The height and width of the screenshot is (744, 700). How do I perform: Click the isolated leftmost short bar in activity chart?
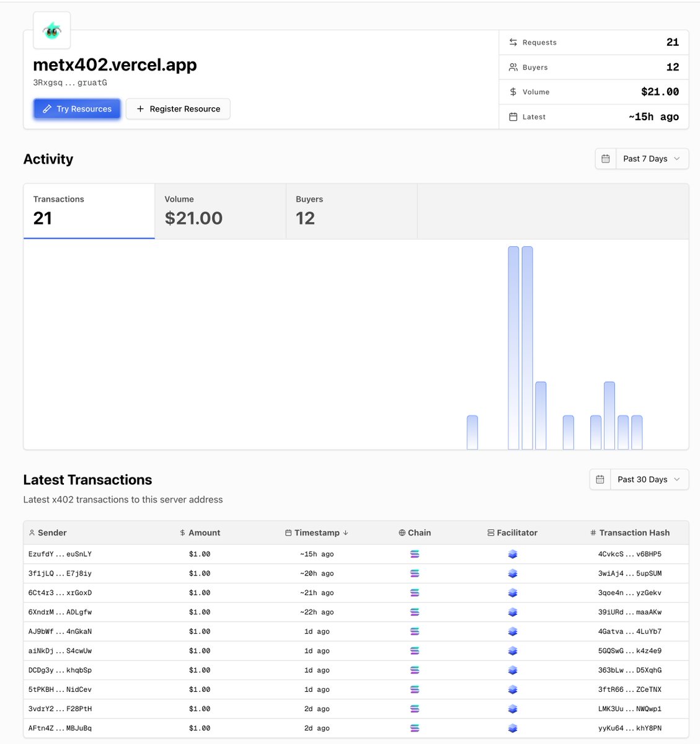coord(472,432)
